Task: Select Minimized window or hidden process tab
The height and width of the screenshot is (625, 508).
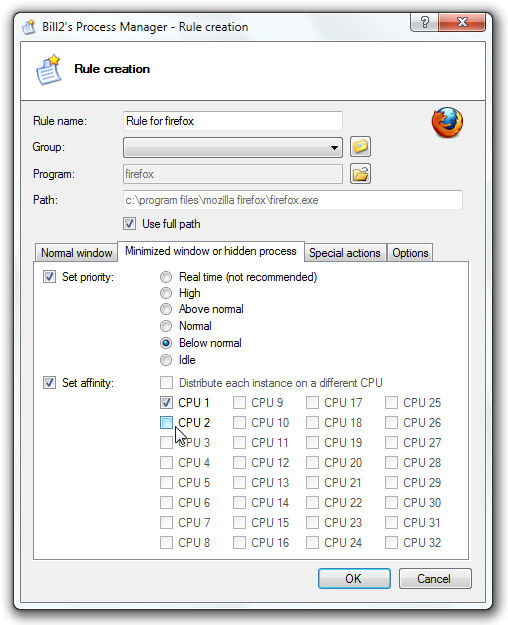Action: click(211, 251)
